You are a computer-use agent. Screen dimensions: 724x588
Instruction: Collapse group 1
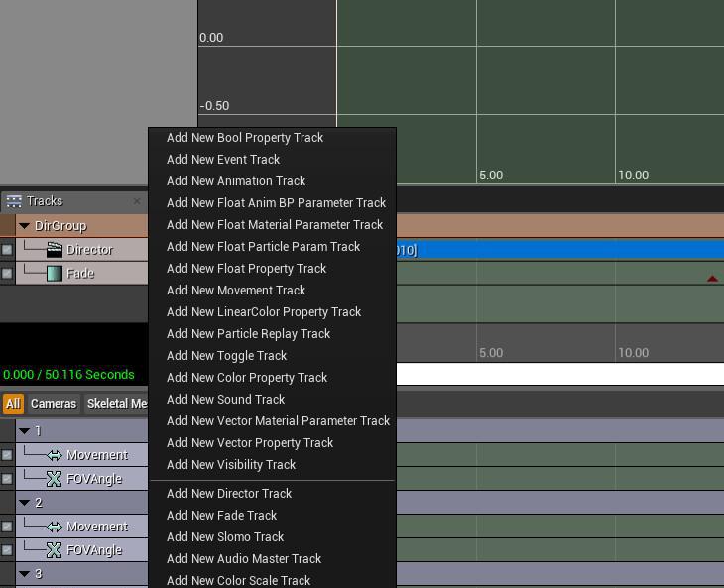tap(24, 431)
